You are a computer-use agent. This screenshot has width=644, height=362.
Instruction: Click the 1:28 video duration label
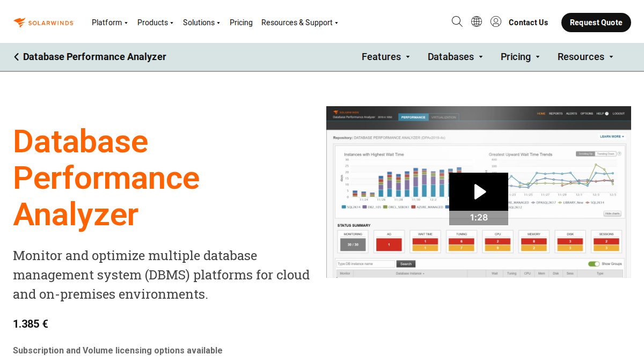coord(479,218)
